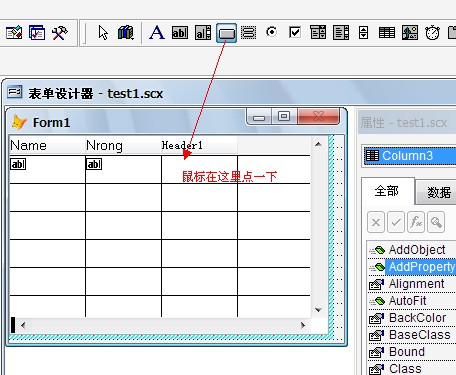Select the Timer stopwatch tool

point(432,33)
